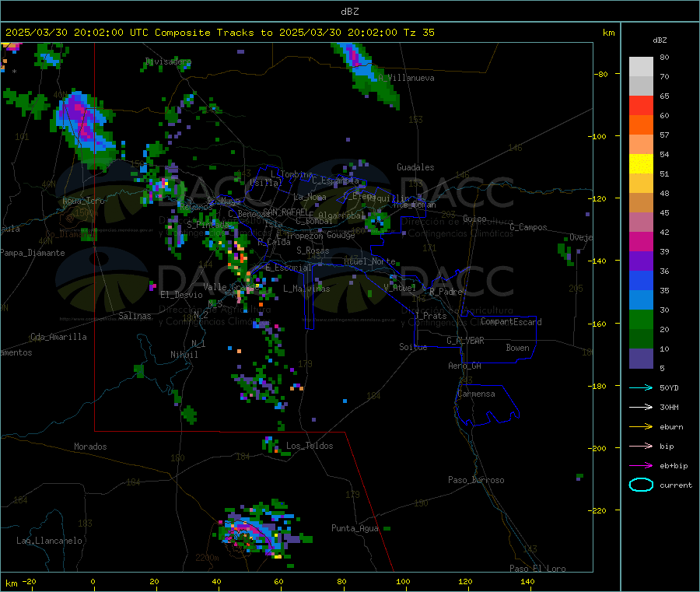
Task: Click the G_Campos map label
Action: pyautogui.click(x=528, y=227)
